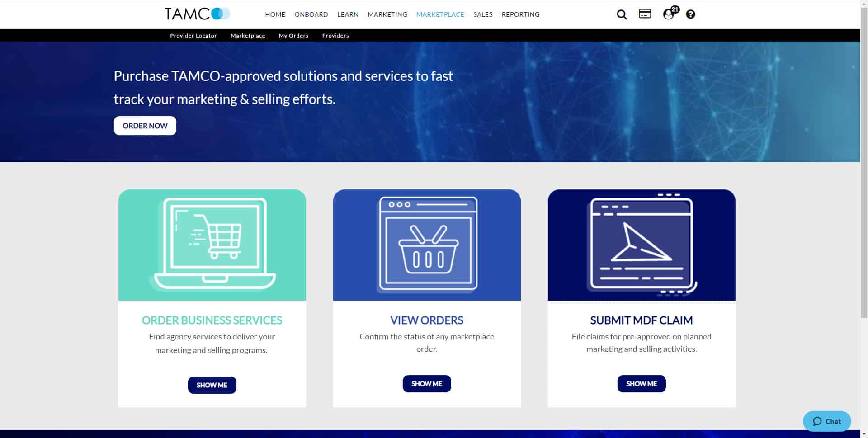Switch to the My Orders subnav tab
Image resolution: width=868 pixels, height=438 pixels.
pyautogui.click(x=293, y=36)
